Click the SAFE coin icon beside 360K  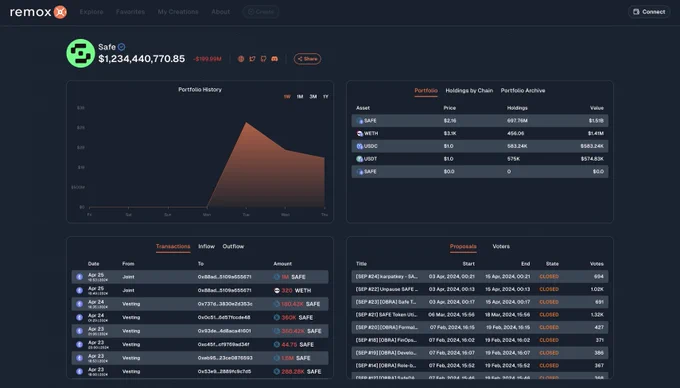pos(277,317)
